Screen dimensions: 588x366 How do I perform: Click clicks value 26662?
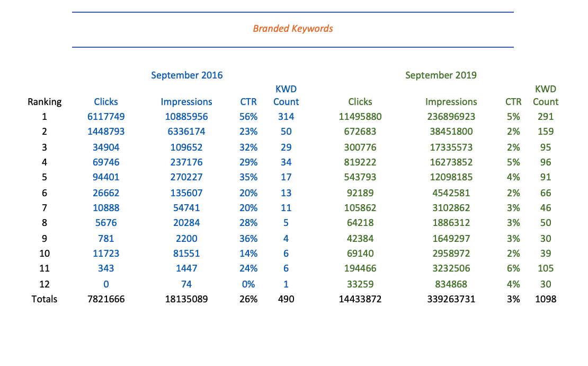pos(106,193)
